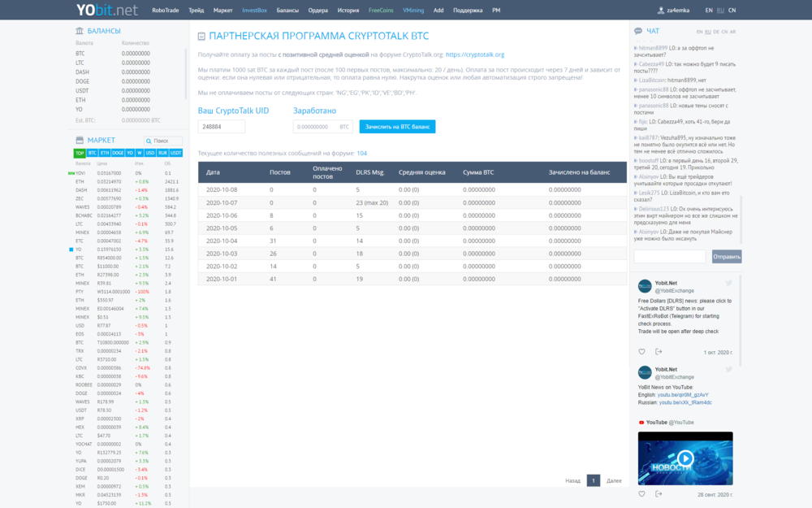
Task: Click the 104 useful messages link
Action: [x=361, y=154]
